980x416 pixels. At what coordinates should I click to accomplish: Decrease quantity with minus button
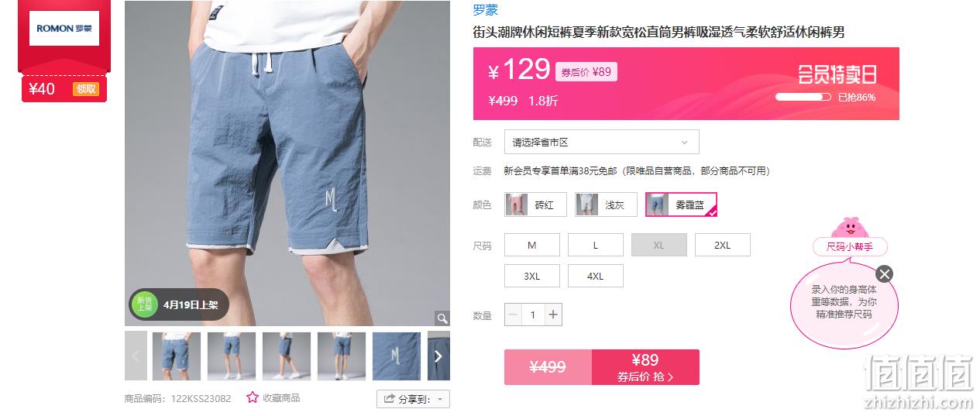[513, 315]
